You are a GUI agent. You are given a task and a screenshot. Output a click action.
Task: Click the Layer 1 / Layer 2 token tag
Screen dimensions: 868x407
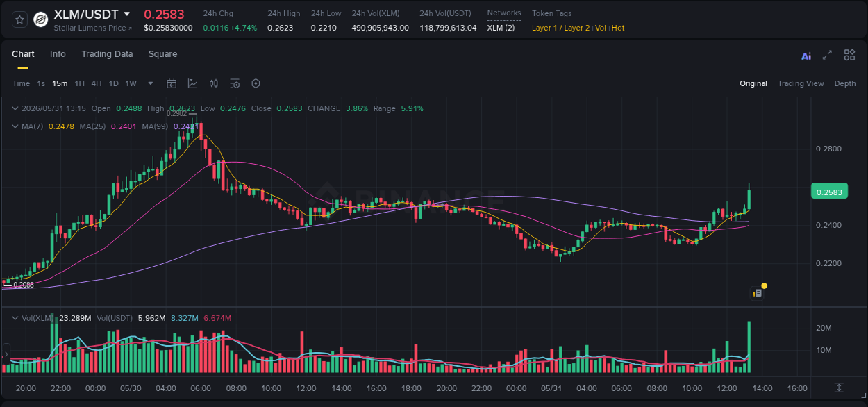point(560,28)
